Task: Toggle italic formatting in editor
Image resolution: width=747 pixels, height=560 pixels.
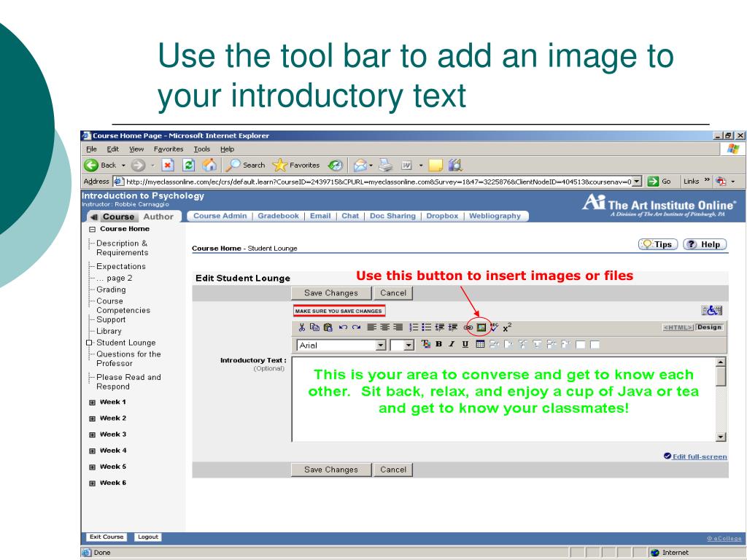Action: point(453,344)
